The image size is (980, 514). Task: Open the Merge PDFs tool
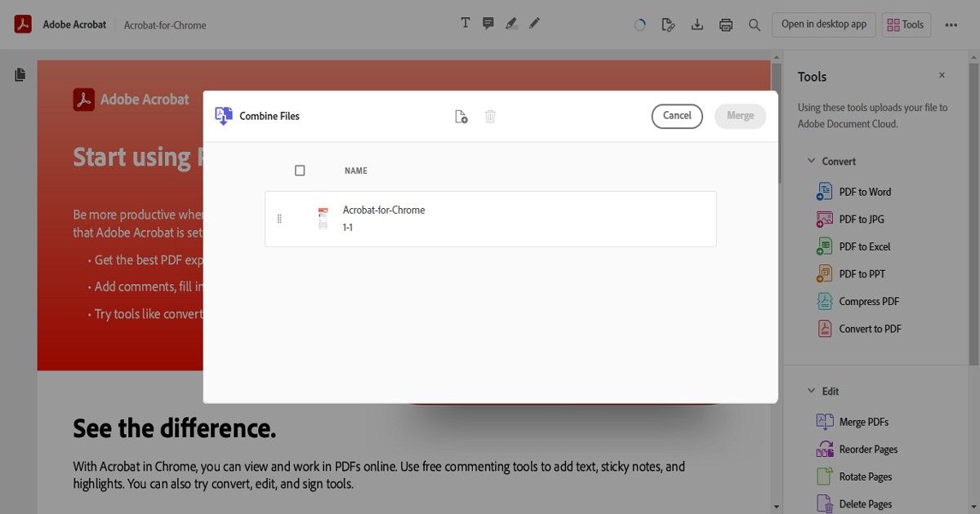tap(853, 422)
